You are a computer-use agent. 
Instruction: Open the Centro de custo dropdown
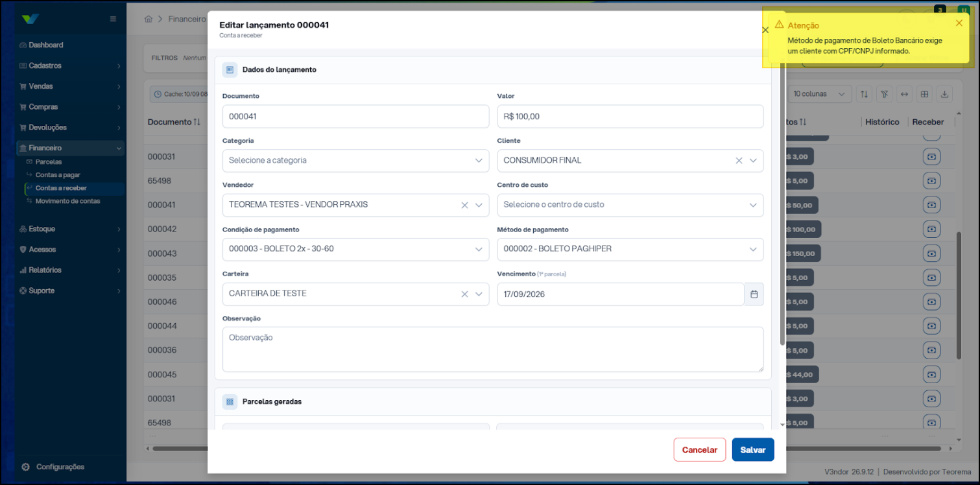(x=630, y=205)
